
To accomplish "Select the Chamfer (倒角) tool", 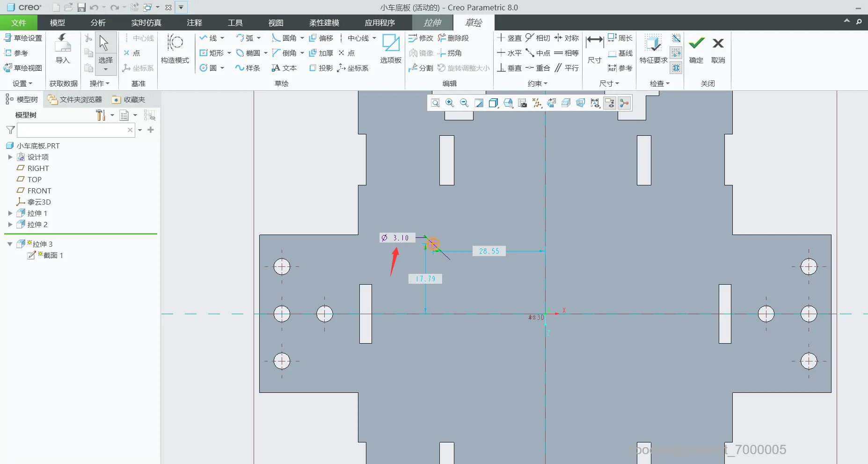I will 284,53.
